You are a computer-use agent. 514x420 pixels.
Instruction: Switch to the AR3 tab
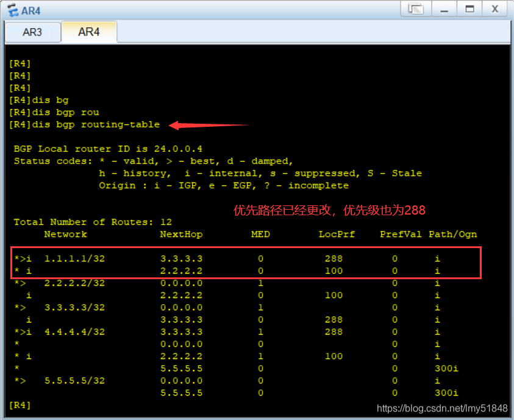(x=32, y=32)
